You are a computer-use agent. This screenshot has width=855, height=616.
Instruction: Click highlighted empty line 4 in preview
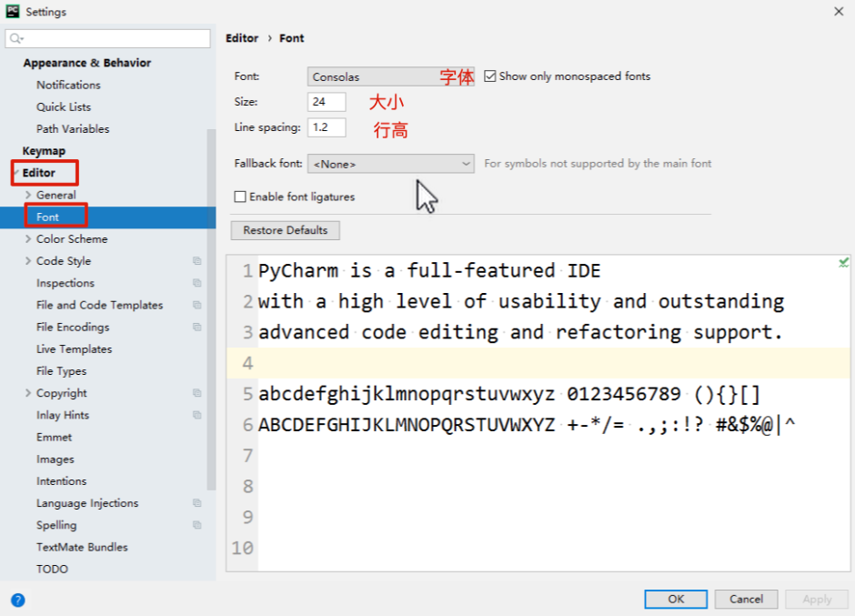point(538,363)
